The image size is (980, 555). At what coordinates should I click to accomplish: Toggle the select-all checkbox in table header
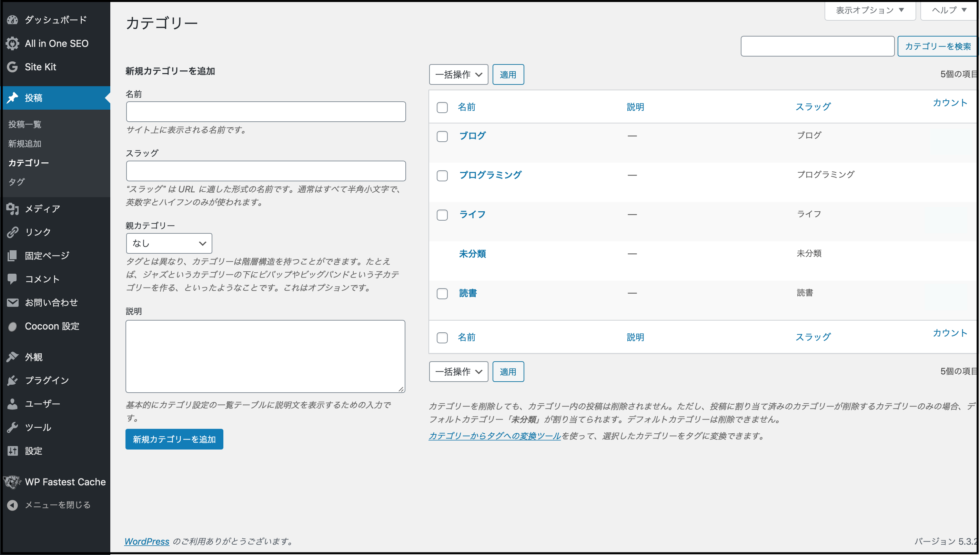coord(442,108)
